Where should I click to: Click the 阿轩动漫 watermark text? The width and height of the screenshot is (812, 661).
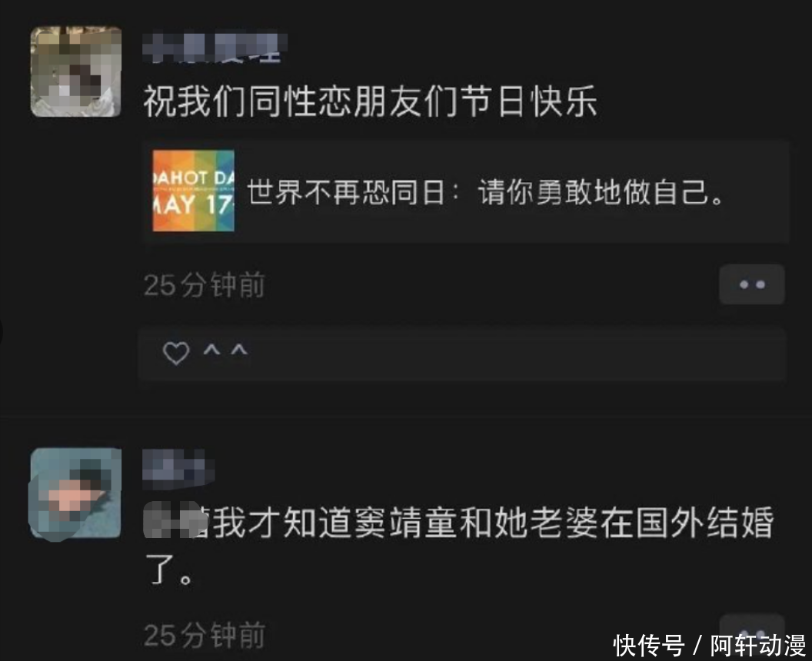[x=757, y=646]
